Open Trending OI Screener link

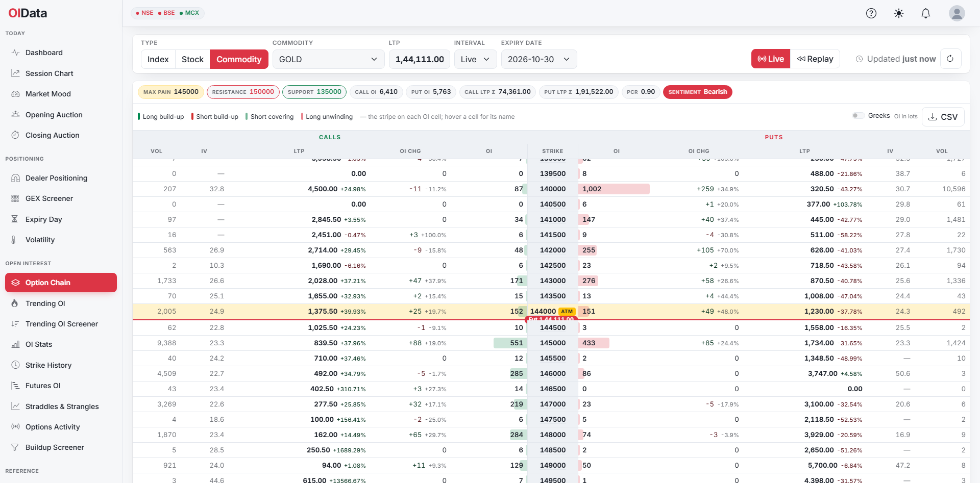click(x=61, y=324)
